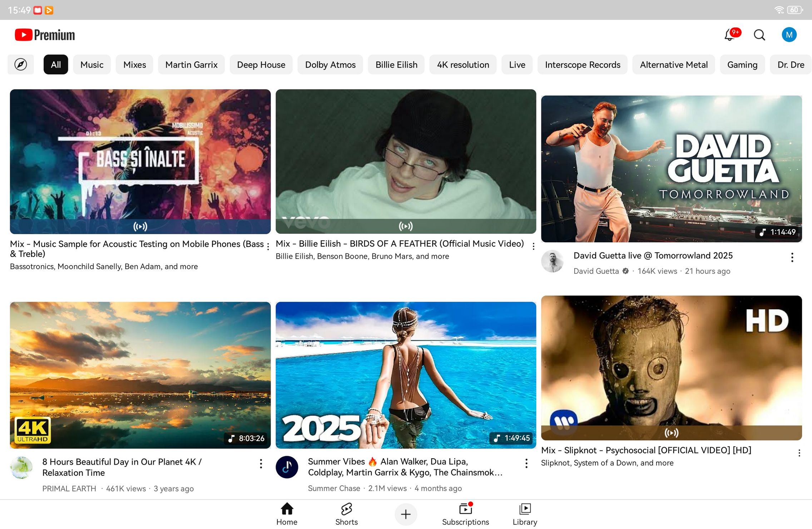Open Summer Chase channel avatar

[x=287, y=467]
